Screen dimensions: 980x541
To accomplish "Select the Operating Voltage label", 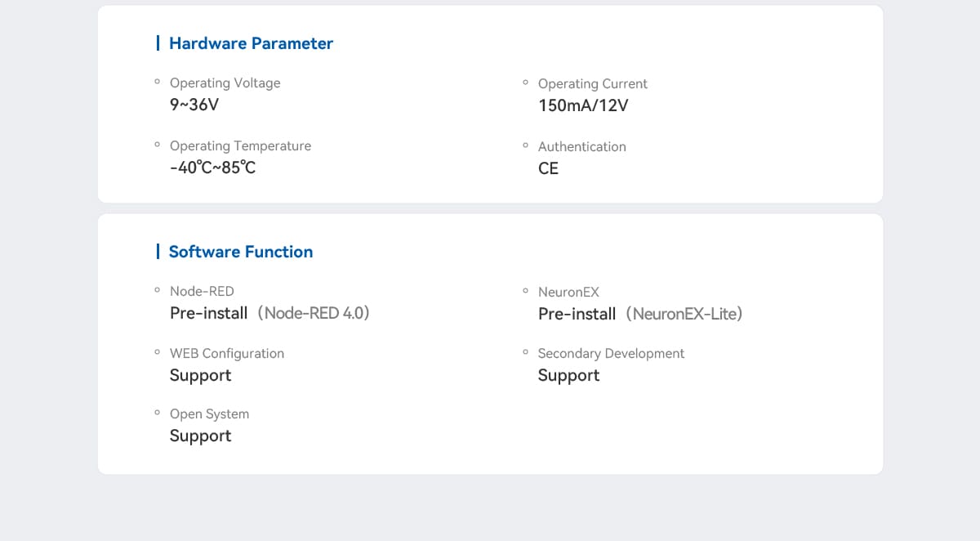I will pos(225,83).
